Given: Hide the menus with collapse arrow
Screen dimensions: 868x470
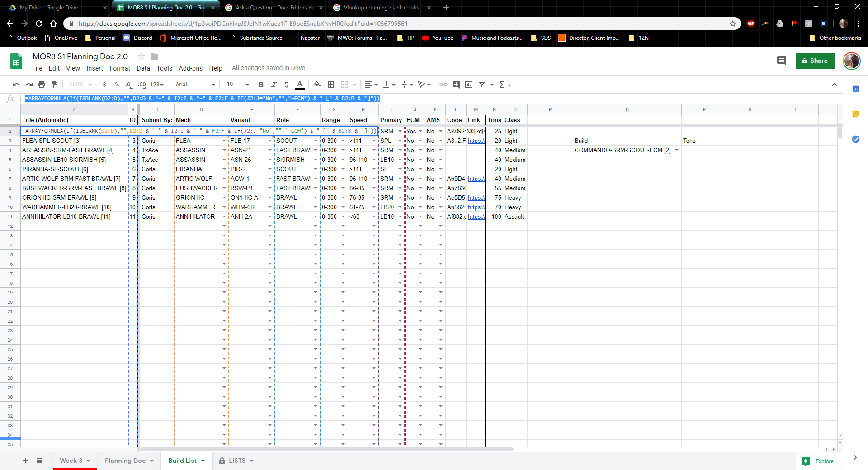Looking at the screenshot, I should 835,85.
